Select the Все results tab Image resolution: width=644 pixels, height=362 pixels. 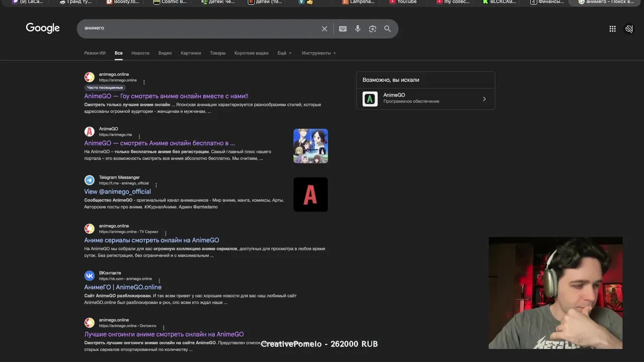pyautogui.click(x=118, y=53)
